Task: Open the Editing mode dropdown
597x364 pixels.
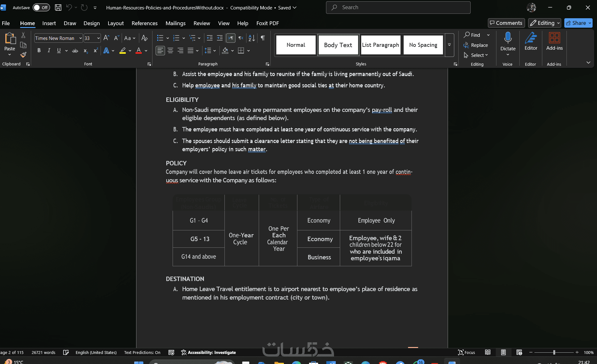Action: pos(545,23)
